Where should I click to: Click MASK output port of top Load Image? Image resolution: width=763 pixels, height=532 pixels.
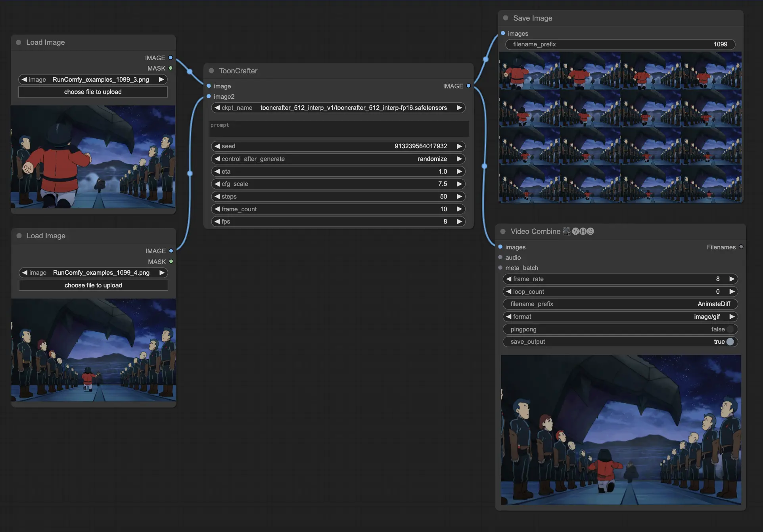(x=171, y=68)
